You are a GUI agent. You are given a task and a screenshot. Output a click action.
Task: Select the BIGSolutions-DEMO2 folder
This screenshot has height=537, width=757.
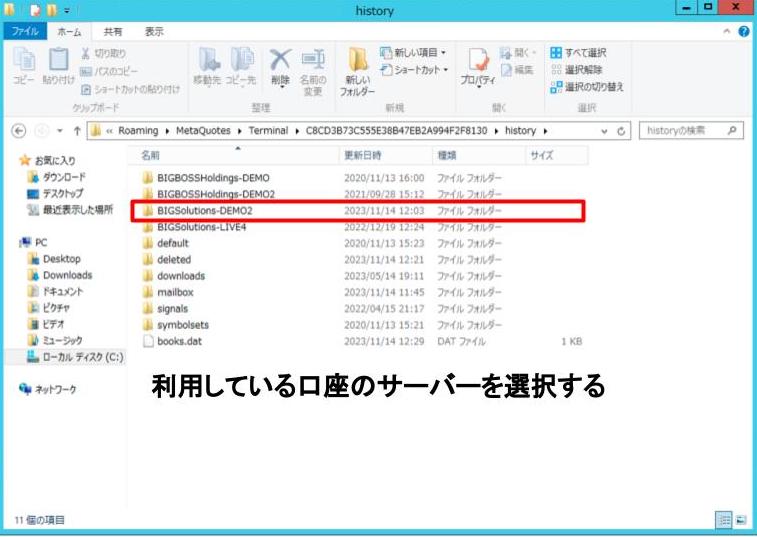tap(359, 211)
